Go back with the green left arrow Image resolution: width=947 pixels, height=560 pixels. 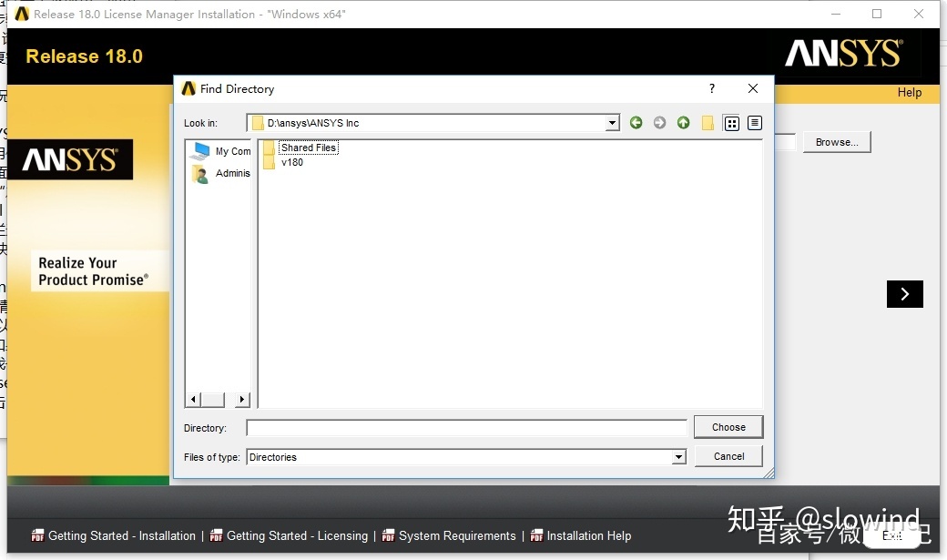(x=636, y=123)
